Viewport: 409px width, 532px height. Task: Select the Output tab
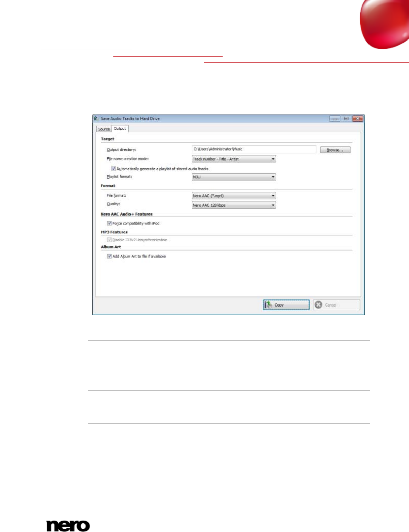tap(120, 128)
